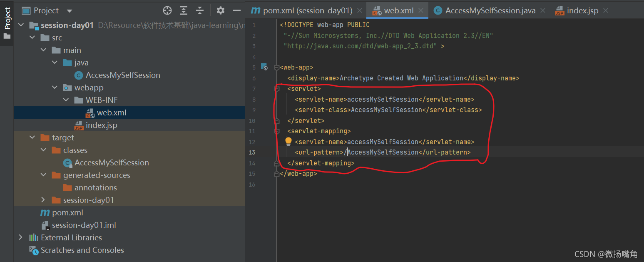Collapse the servlet-mapping block fold arrow at line 11

coord(276,130)
